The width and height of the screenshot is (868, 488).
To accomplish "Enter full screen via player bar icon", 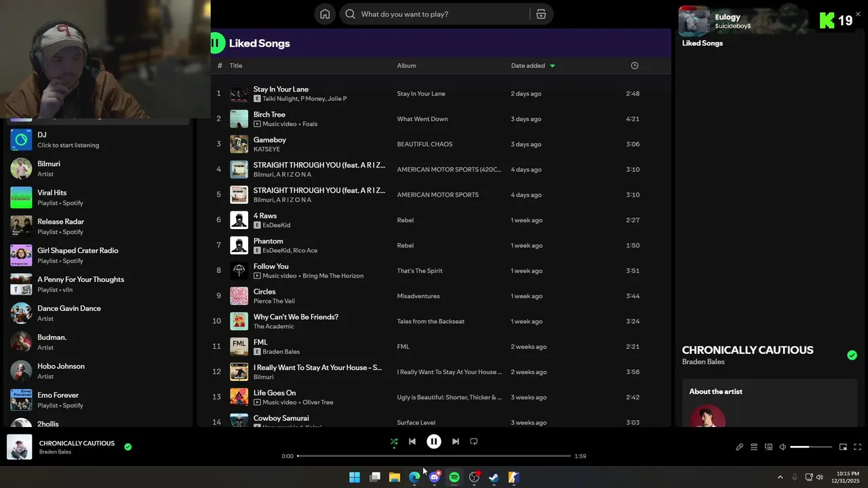I will pos(857,447).
